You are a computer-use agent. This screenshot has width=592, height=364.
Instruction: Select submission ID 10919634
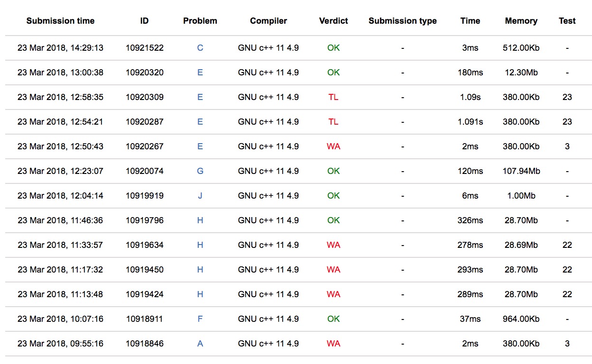point(145,245)
